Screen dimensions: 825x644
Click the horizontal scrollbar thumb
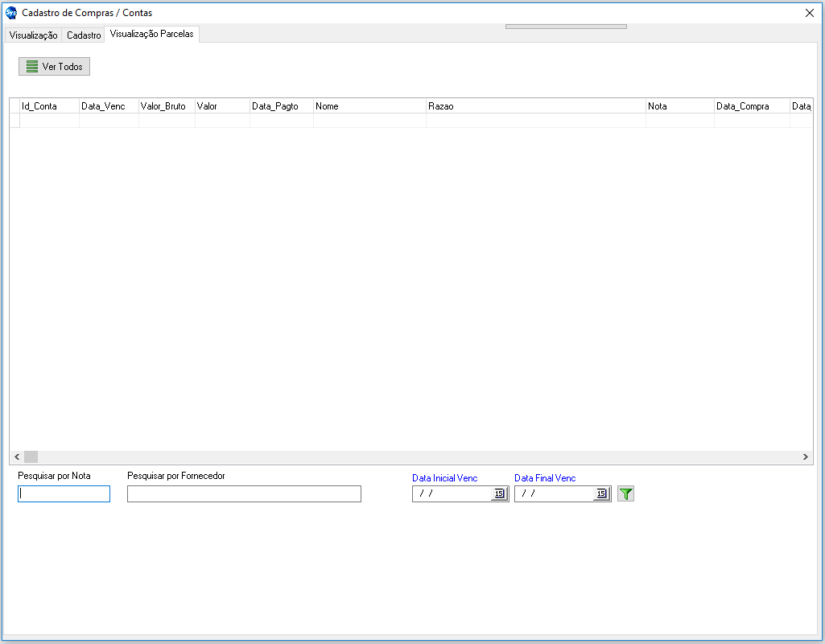click(31, 457)
